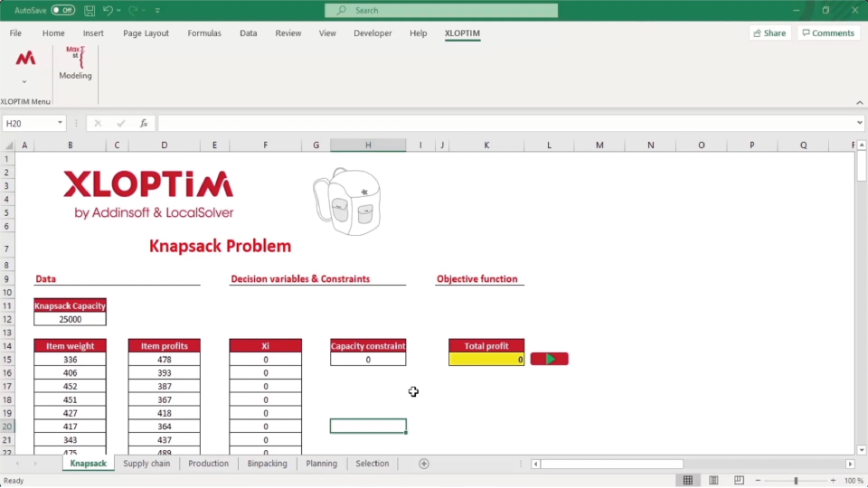
Task: Switch to Page Break Preview in status bar
Action: [x=739, y=480]
